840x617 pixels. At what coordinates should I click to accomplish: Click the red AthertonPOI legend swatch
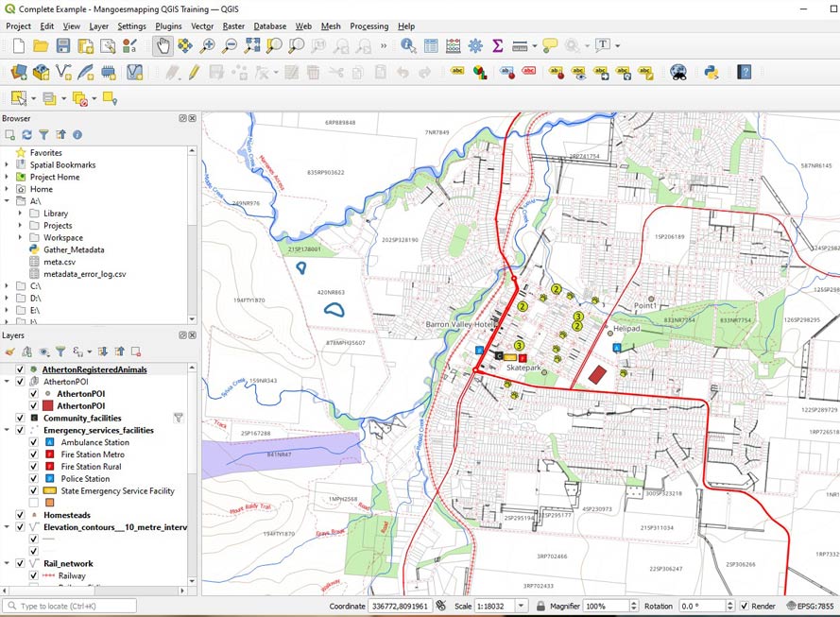(x=47, y=406)
